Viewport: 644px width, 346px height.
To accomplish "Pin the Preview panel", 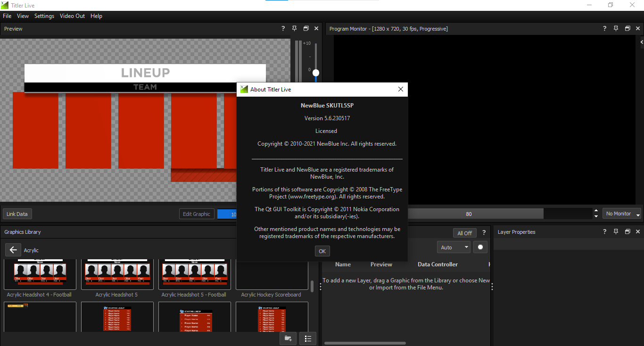I will (x=295, y=29).
